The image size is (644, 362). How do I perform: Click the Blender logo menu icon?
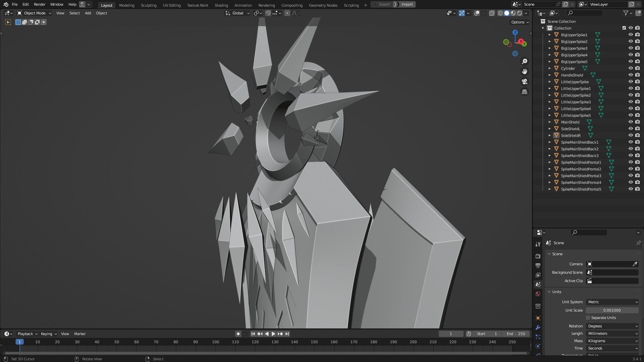[x=6, y=4]
